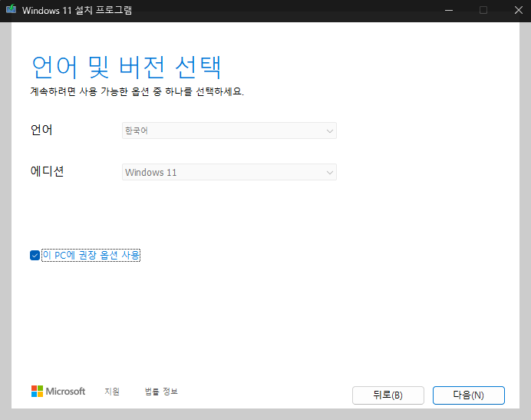
Task: Click the 다음(N) button
Action: [x=469, y=395]
